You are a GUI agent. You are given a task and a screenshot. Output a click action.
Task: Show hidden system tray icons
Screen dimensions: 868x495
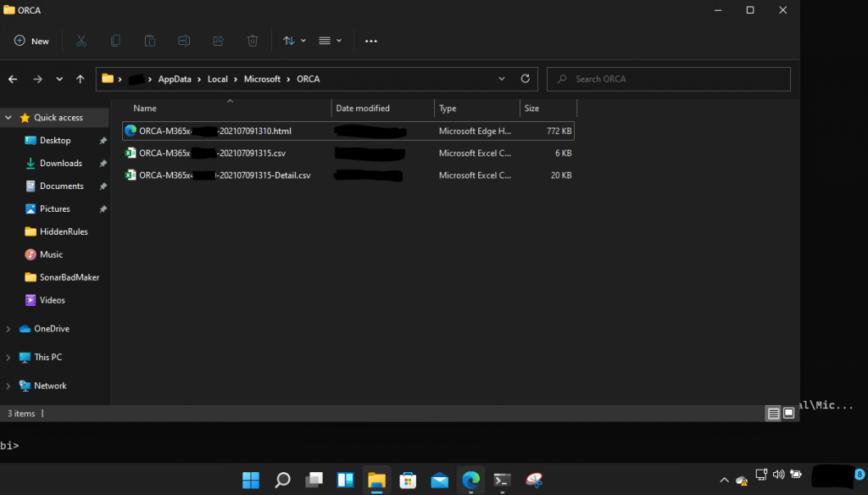[724, 480]
